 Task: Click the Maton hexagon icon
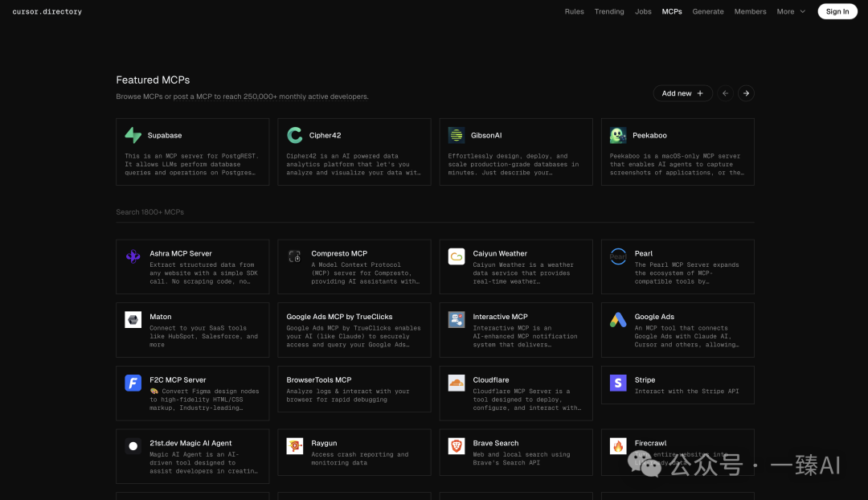coord(133,319)
